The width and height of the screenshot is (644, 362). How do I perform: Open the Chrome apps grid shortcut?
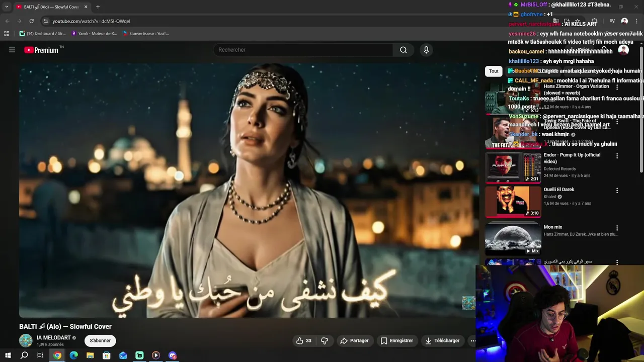pos(7,34)
